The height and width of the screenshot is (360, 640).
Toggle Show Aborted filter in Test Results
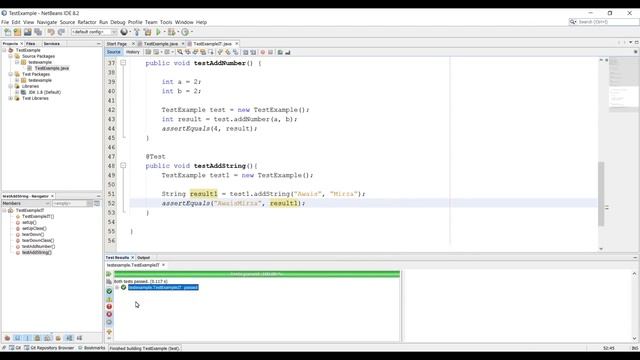(109, 322)
